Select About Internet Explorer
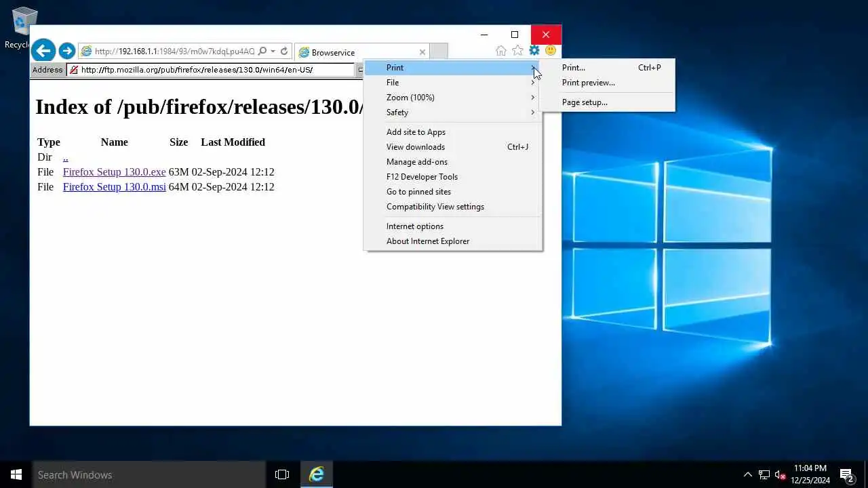Viewport: 868px width, 488px height. tap(452, 241)
